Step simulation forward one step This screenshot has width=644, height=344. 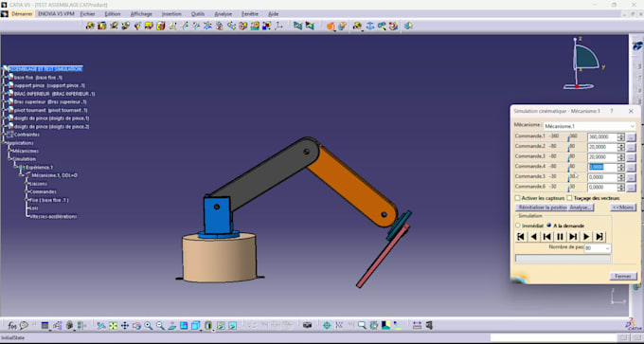click(x=573, y=237)
